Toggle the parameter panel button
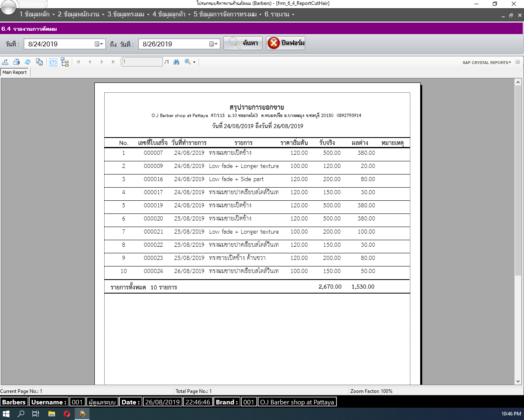Viewport: 524px width, 420px height. (53, 62)
